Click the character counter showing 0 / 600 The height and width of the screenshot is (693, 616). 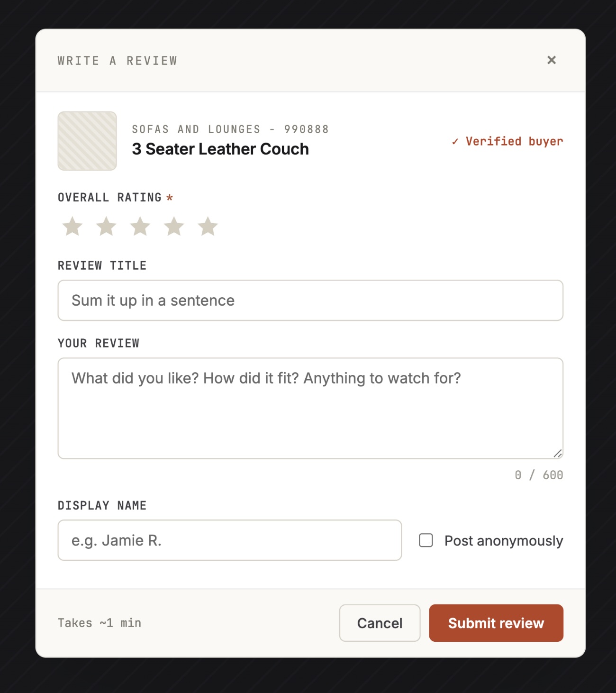click(x=539, y=474)
